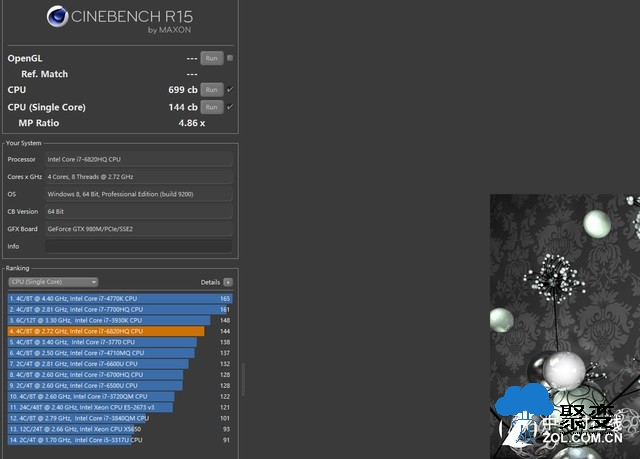
Task: Select ranking row 5 Intel Core i7-3770
Action: click(x=120, y=342)
